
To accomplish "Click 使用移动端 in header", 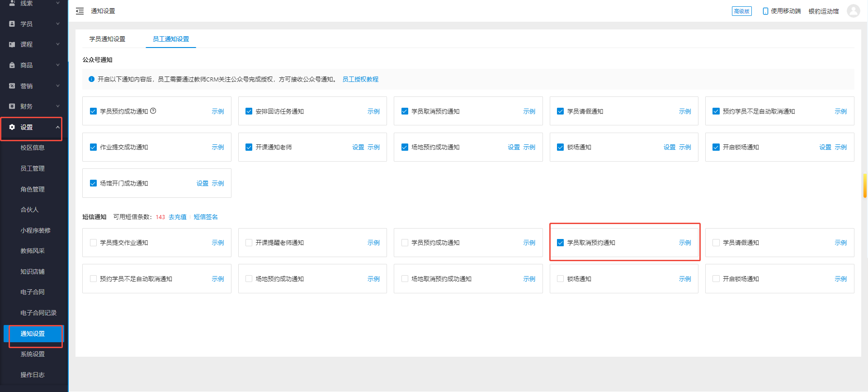I will (x=786, y=11).
